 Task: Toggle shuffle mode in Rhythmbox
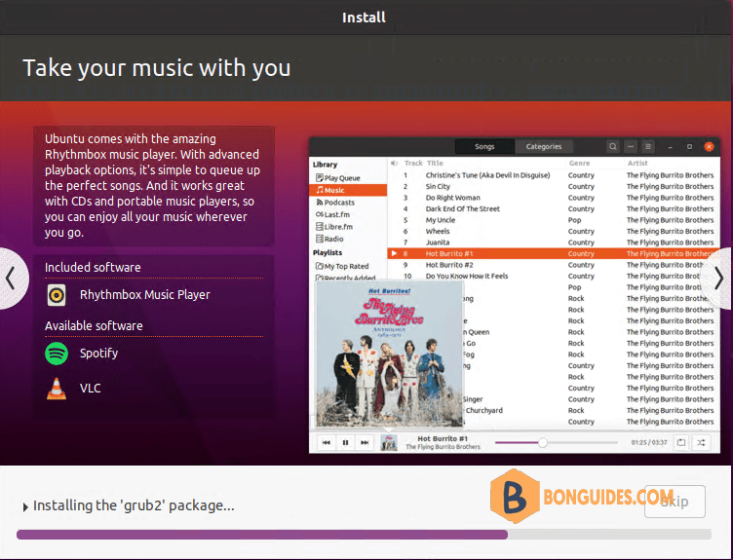pos(701,443)
